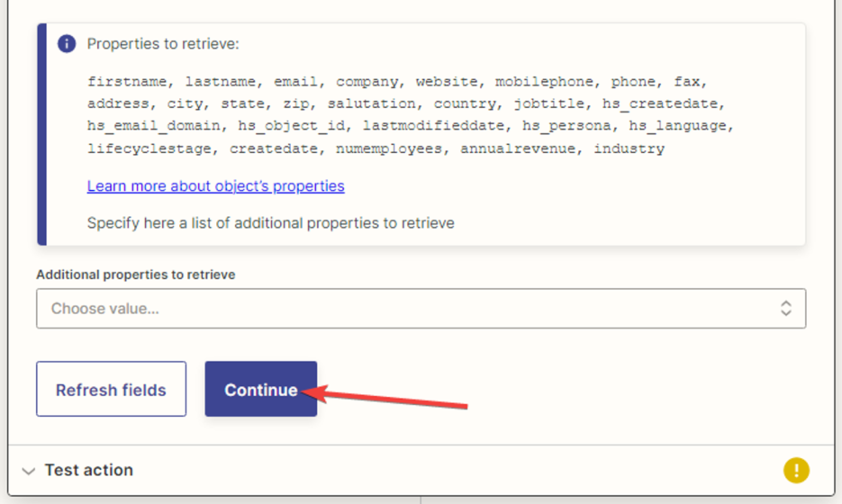Click the dropdown's up-down arrows icon
Viewport: 842px width, 504px height.
[x=785, y=309]
